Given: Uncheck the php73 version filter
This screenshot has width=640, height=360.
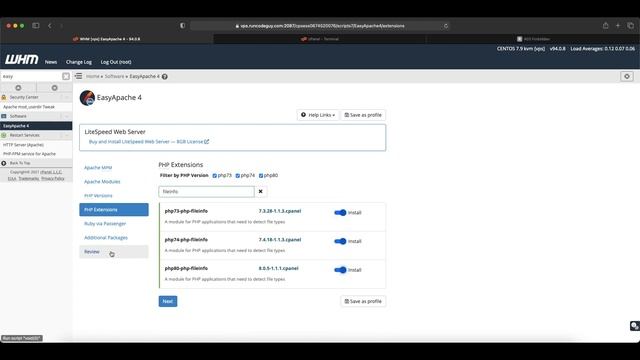Looking at the screenshot, I should coord(215,176).
